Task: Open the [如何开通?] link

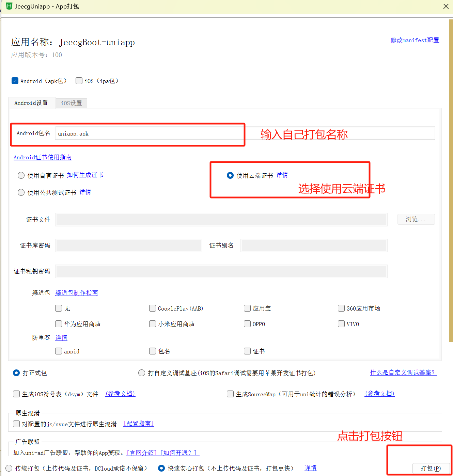Action: pyautogui.click(x=180, y=453)
